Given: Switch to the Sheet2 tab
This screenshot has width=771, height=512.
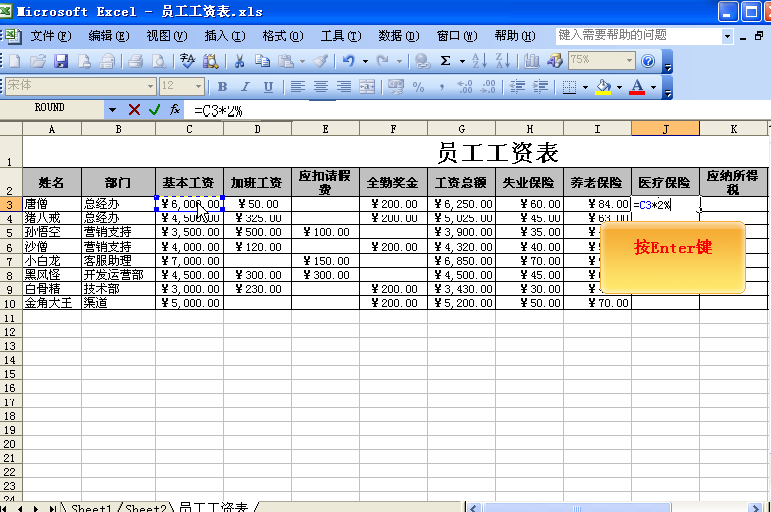Looking at the screenshot, I should [146, 507].
